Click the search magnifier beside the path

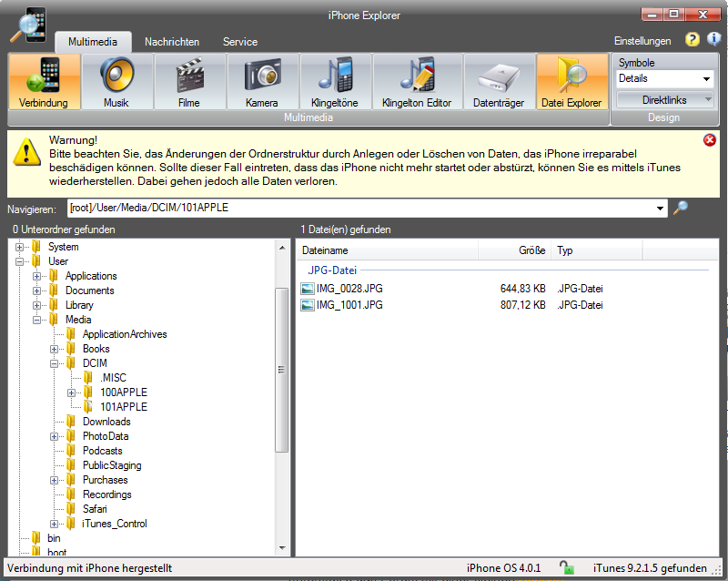pyautogui.click(x=681, y=208)
